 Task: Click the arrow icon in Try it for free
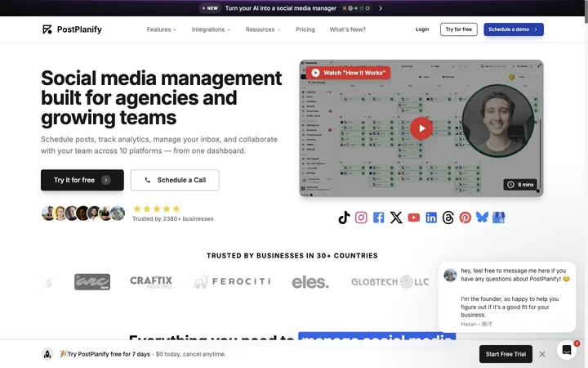[106, 180]
